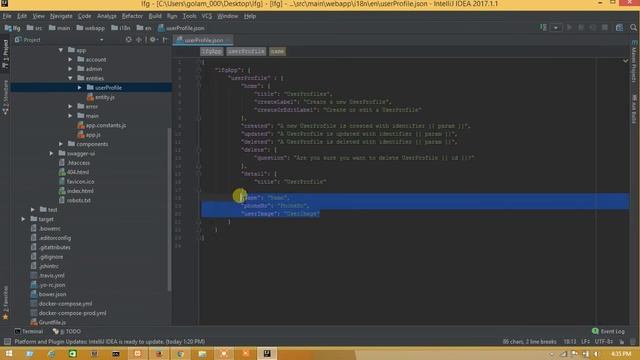Select index.html file
This screenshot has width=640, height=360.
(76, 191)
